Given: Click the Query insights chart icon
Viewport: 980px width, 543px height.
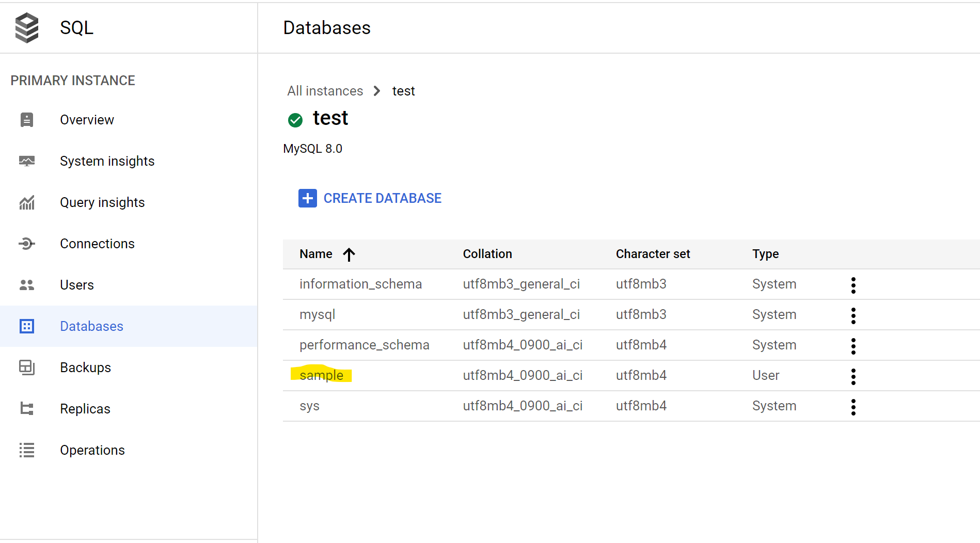Looking at the screenshot, I should [27, 202].
